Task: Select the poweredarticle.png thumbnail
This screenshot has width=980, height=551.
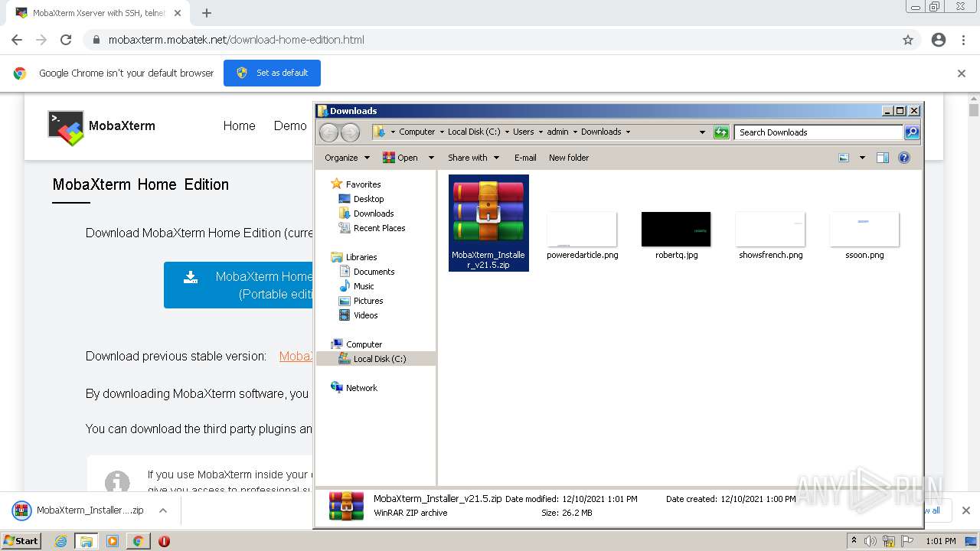Action: pos(582,236)
